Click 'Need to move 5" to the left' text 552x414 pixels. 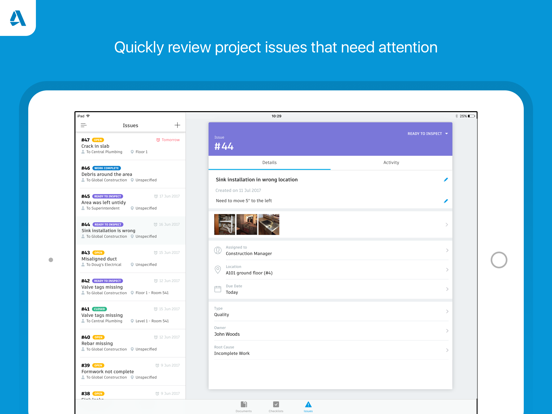pos(244,201)
